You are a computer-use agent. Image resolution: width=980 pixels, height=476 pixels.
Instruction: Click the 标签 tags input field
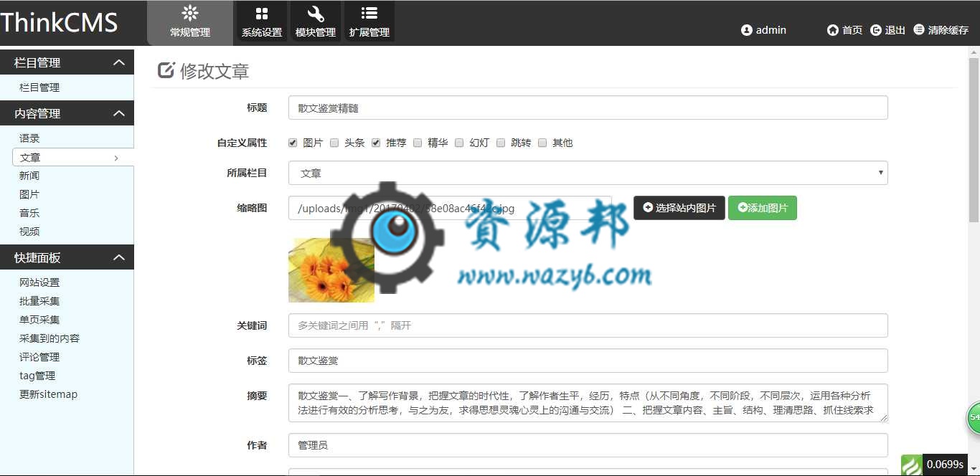click(x=588, y=361)
